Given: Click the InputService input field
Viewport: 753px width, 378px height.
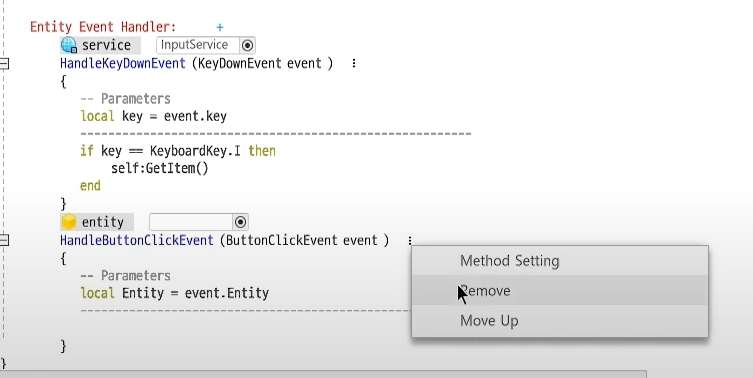Looking at the screenshot, I should point(197,45).
